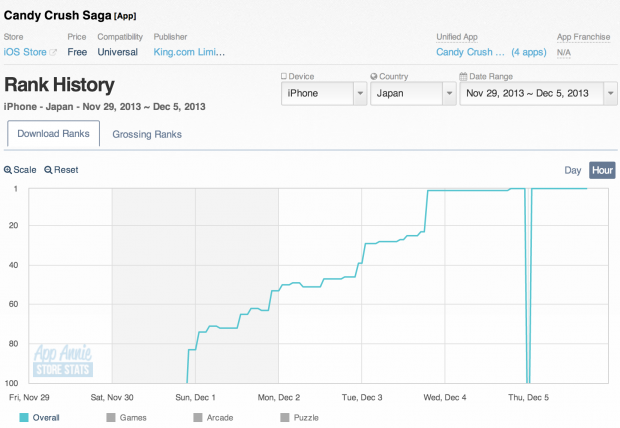Click the Candy Crush Saga title

pos(58,15)
